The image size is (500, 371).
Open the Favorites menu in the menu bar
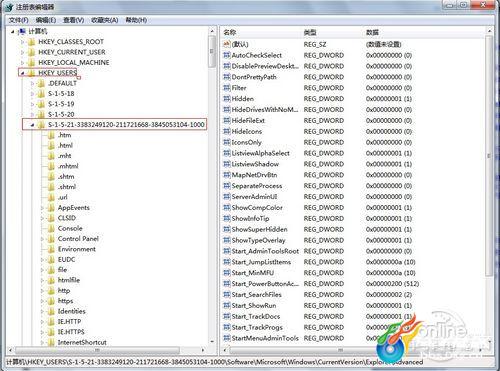(x=105, y=20)
